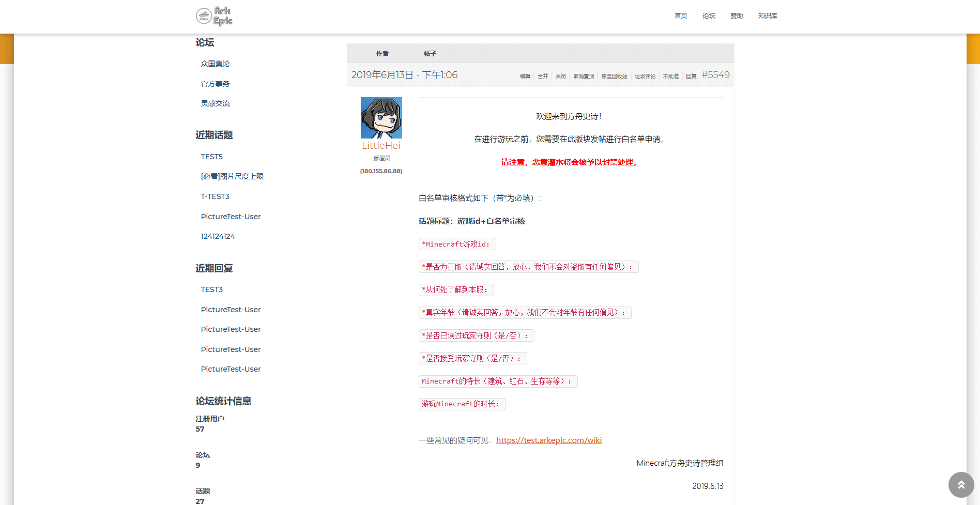
Task: Open topic [必看]图片尺度上限
Action: pyautogui.click(x=232, y=176)
